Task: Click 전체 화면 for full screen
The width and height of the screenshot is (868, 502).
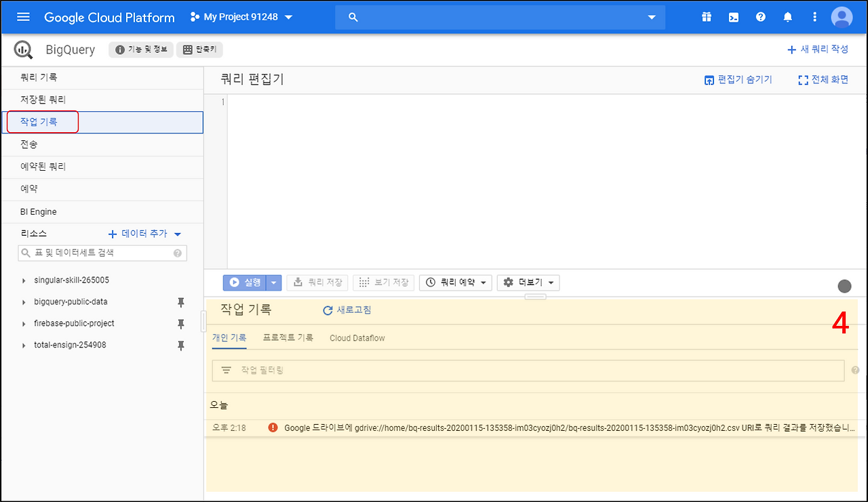Action: (823, 80)
